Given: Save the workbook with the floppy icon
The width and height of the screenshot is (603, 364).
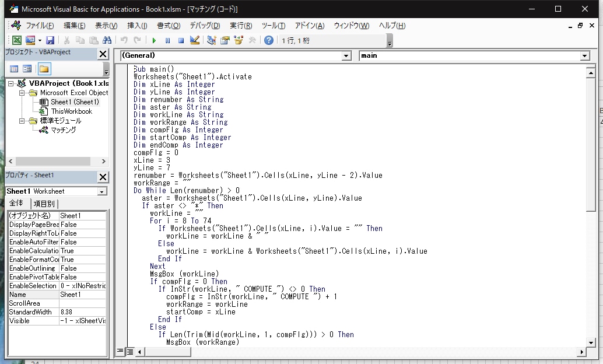Looking at the screenshot, I should click(x=50, y=40).
